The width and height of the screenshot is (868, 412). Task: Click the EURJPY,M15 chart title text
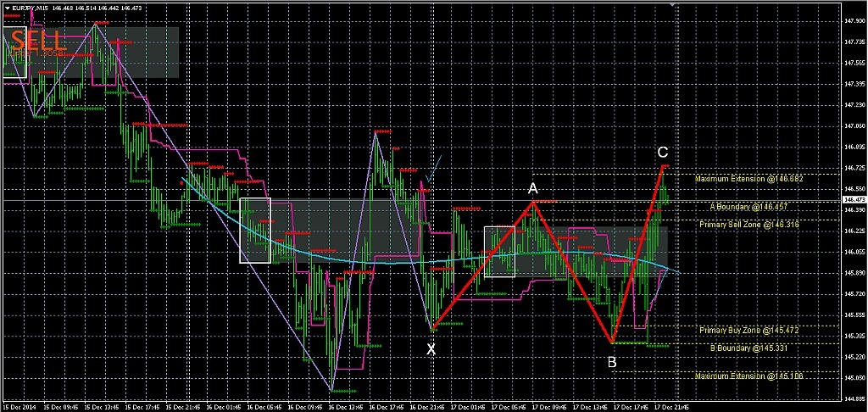30,8
